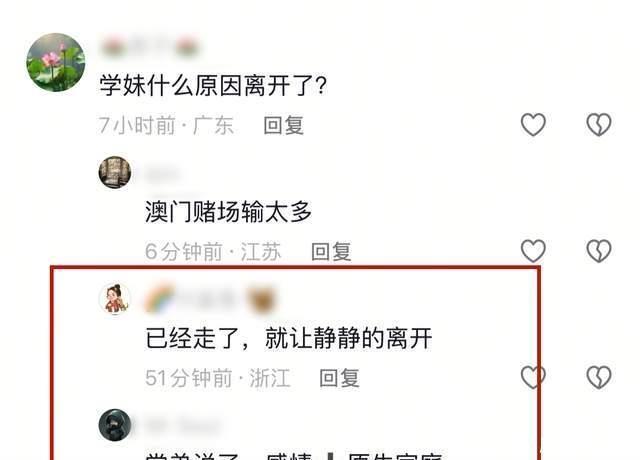Image resolution: width=640 pixels, height=460 pixels.
Task: Tap 回复 under the 江苏 reply
Action: tap(331, 251)
